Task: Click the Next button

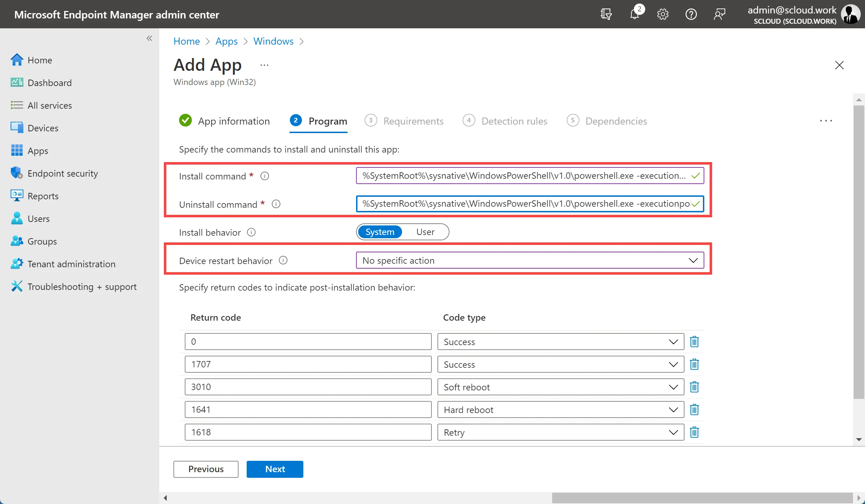Action: pyautogui.click(x=275, y=469)
